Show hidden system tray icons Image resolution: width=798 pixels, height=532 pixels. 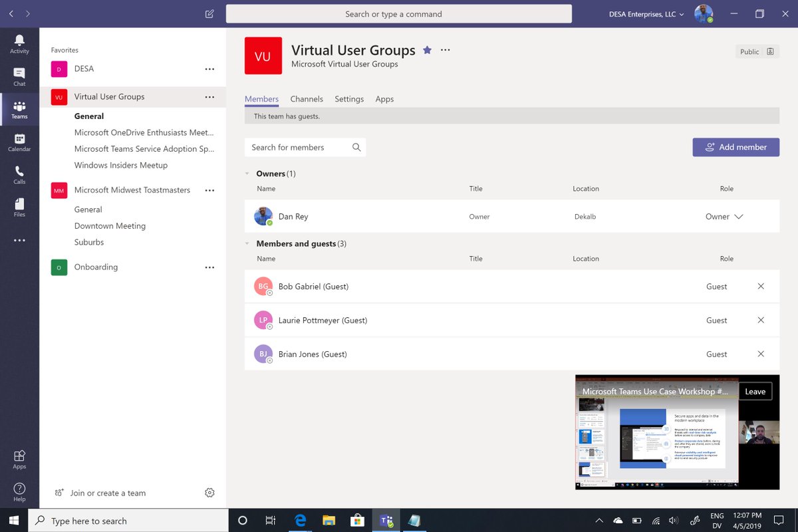click(x=599, y=521)
